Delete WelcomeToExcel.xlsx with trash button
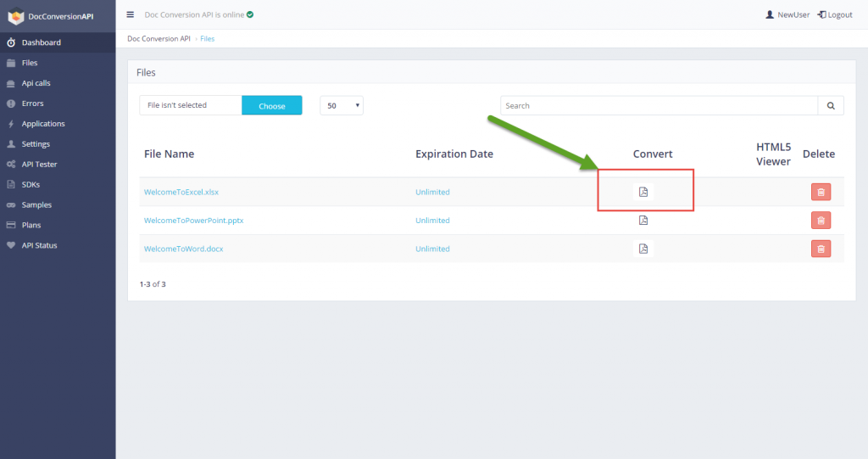This screenshot has height=459, width=868. pyautogui.click(x=821, y=192)
